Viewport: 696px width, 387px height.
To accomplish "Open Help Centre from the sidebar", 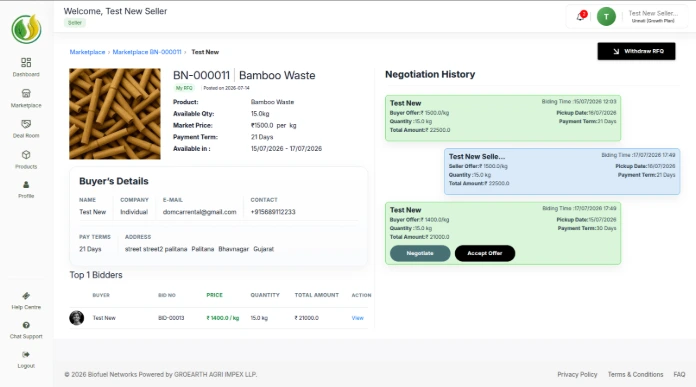I will (26, 296).
